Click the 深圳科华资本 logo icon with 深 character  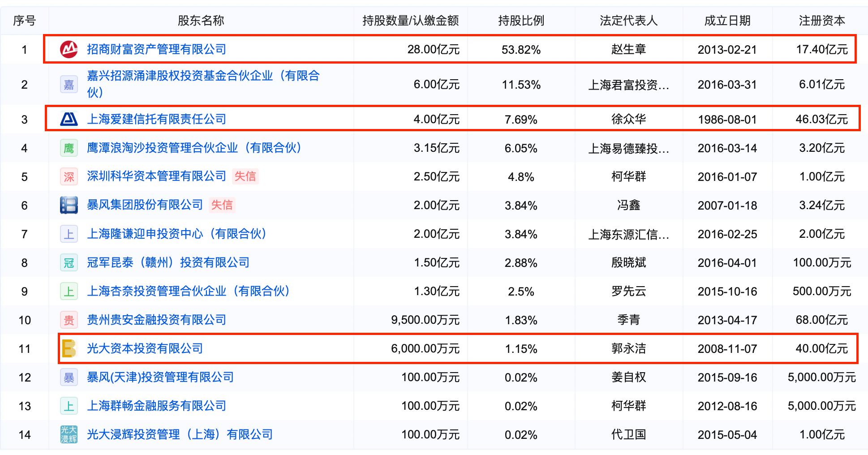[x=69, y=177]
